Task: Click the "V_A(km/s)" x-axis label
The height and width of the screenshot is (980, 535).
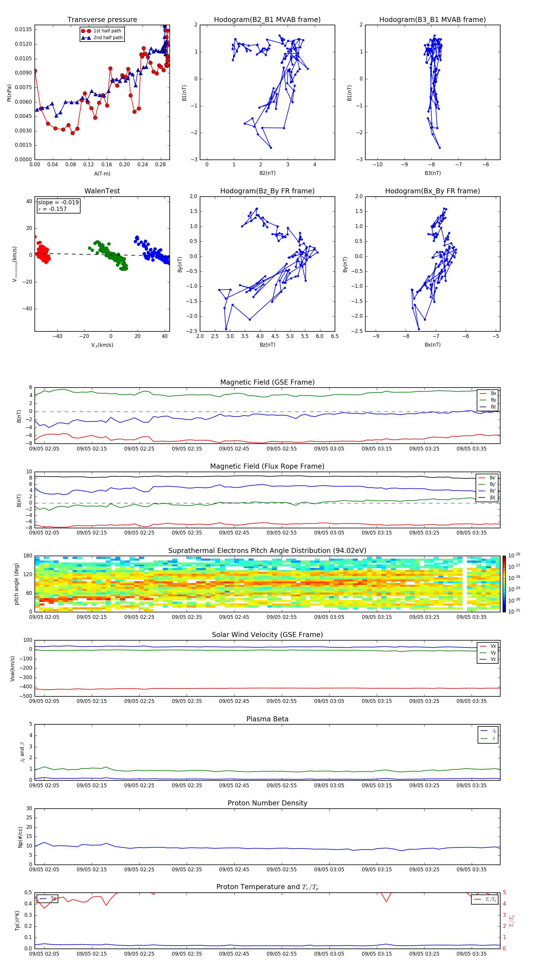Action: click(x=102, y=345)
